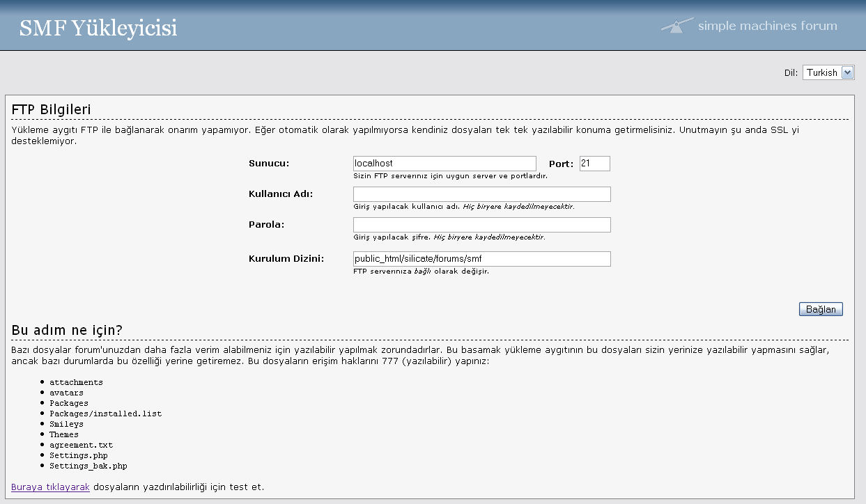Click the 'Sunucu:' field label
The image size is (866, 504).
click(269, 164)
